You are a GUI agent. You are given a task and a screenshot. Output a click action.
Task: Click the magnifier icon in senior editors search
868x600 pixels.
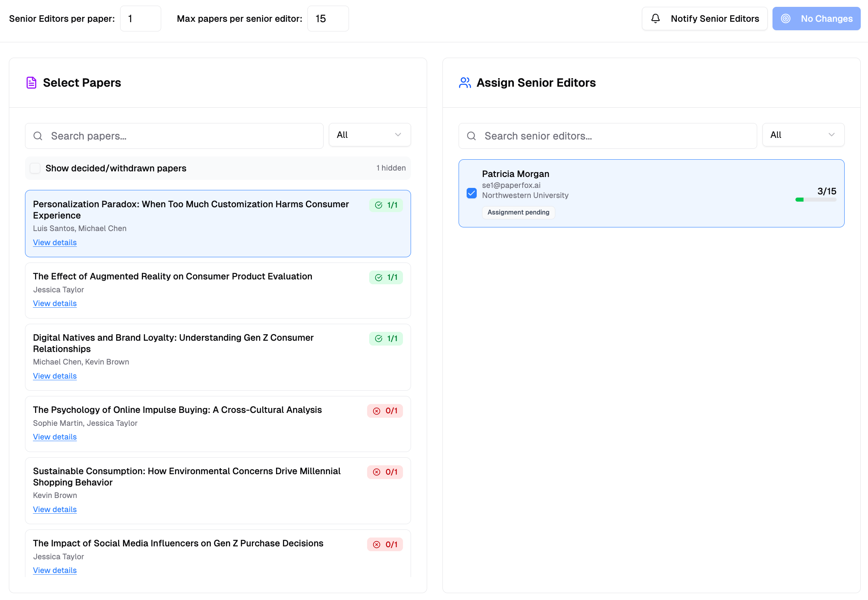coord(471,136)
